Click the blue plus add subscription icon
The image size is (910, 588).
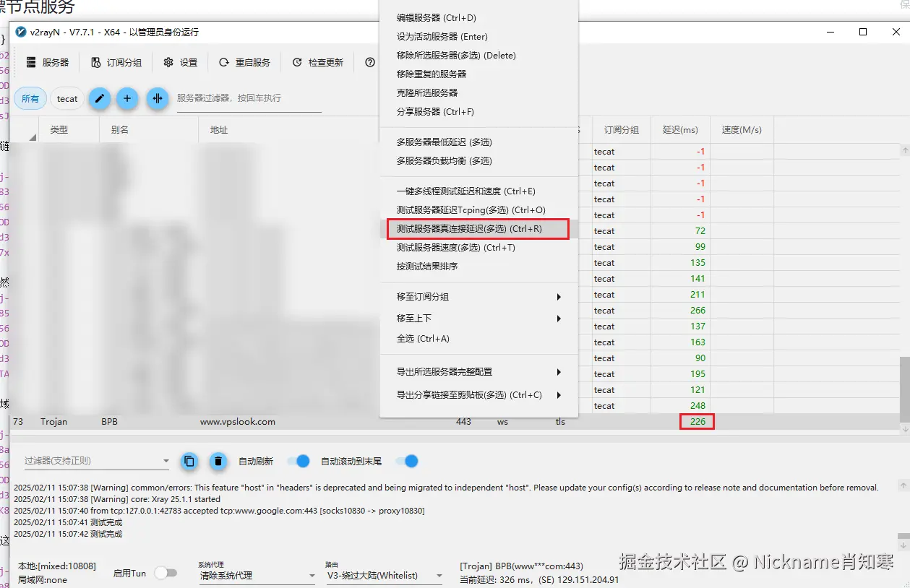pos(128,98)
